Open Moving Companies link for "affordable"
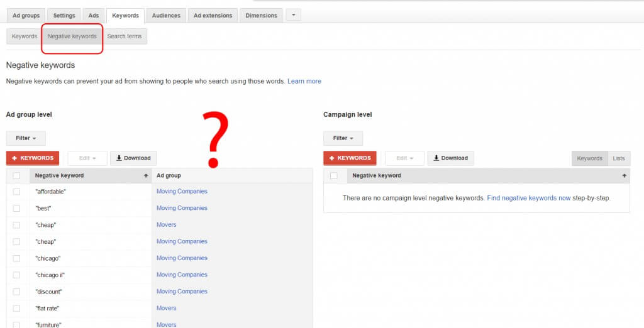644x328 pixels. click(x=182, y=191)
